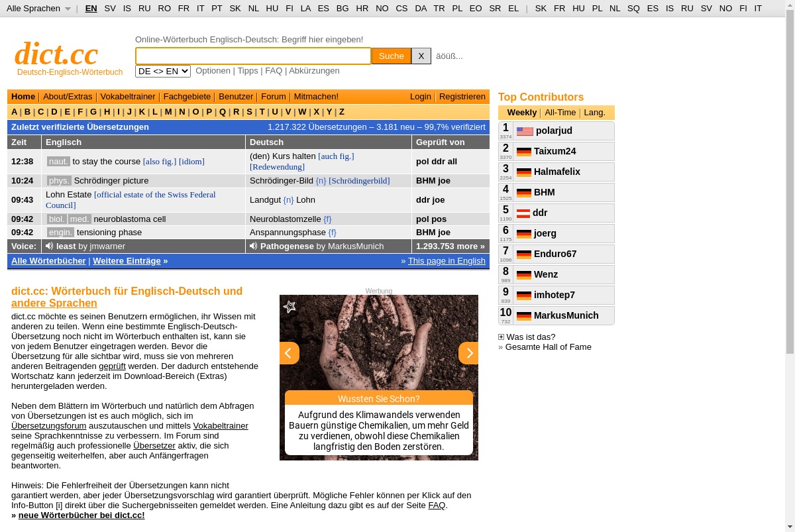This screenshot has height=532, width=795.
Task: Open the About/Extras menu
Action: (68, 97)
